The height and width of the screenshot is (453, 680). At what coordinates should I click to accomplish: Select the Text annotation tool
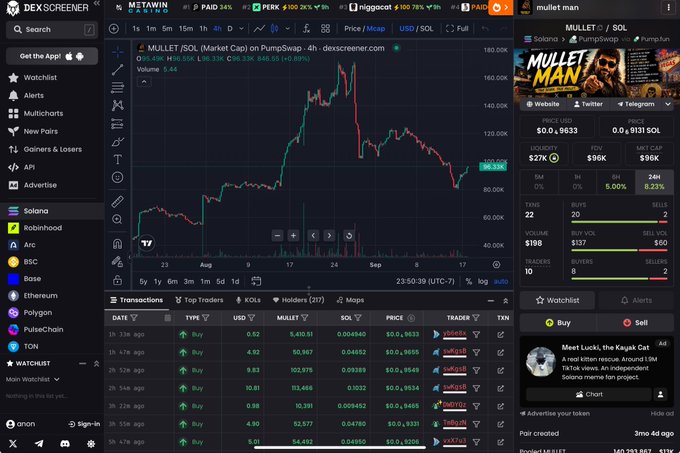[x=117, y=160]
